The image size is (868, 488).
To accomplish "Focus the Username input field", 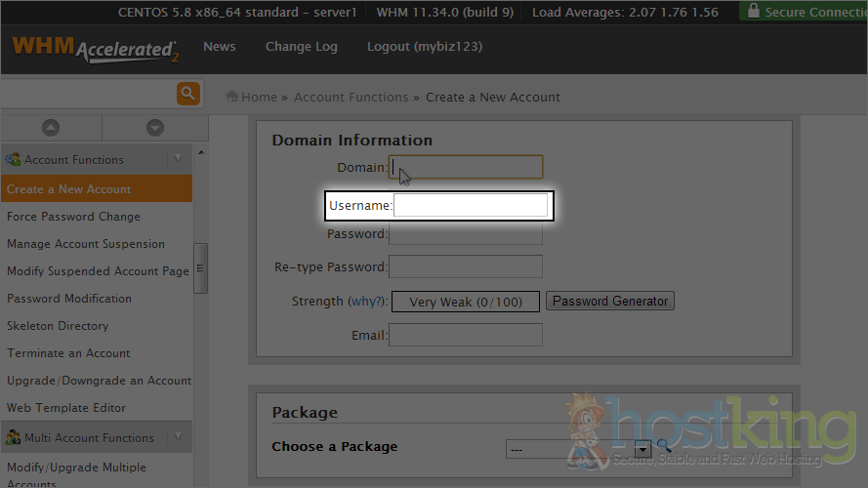I will (471, 206).
